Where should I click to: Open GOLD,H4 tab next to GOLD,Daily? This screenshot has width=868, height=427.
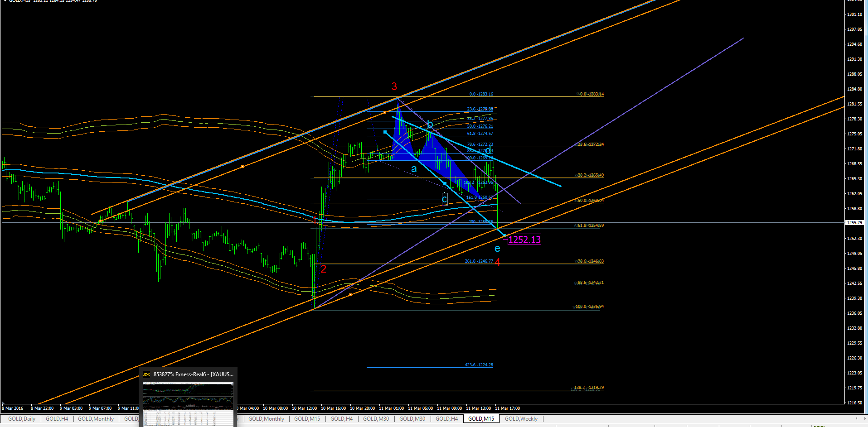coord(57,419)
